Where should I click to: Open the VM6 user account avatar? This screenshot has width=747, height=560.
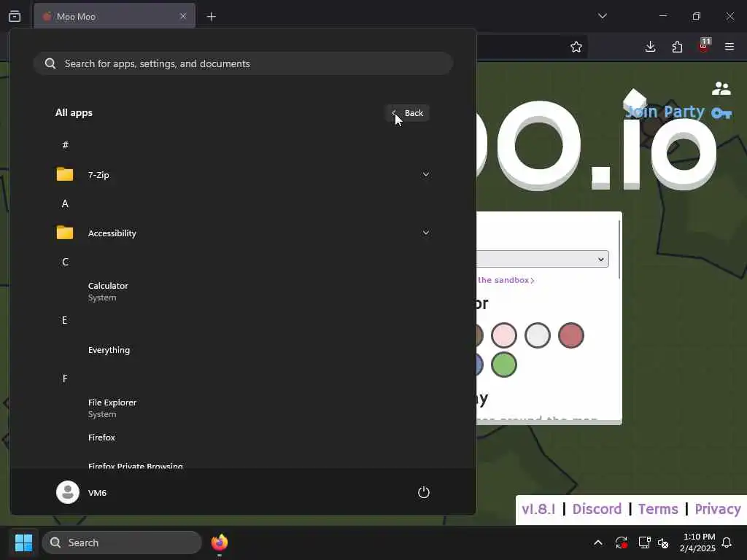(68, 492)
